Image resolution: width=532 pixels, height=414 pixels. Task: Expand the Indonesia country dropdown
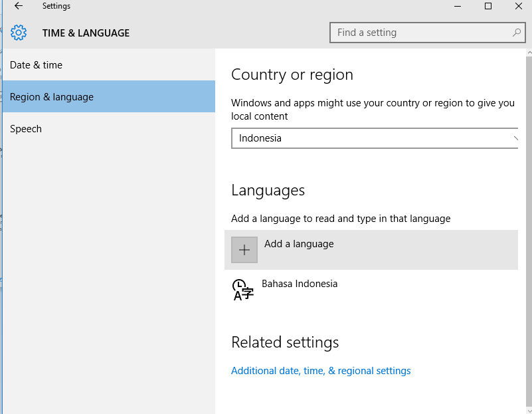375,138
